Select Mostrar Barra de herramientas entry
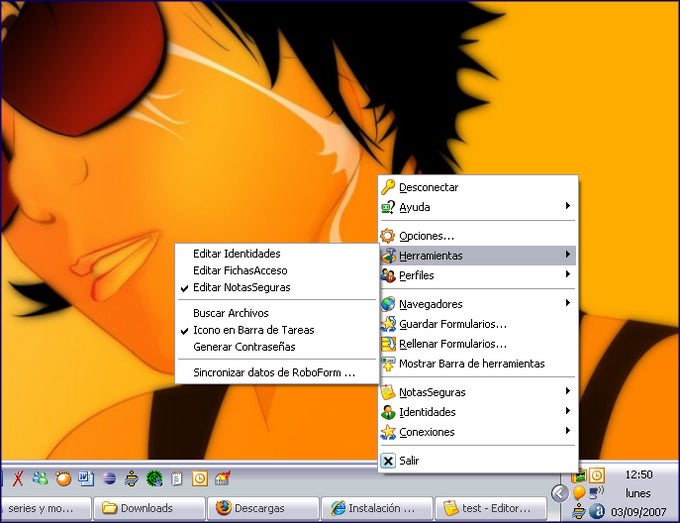The width and height of the screenshot is (680, 523). pyautogui.click(x=478, y=364)
